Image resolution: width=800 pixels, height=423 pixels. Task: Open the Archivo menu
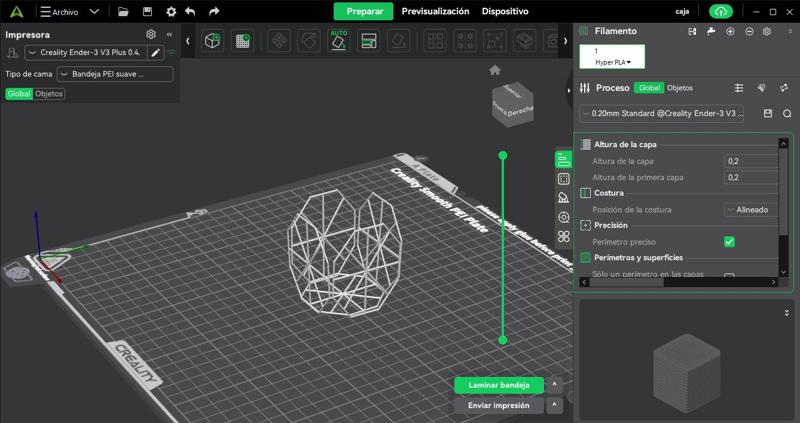(59, 12)
